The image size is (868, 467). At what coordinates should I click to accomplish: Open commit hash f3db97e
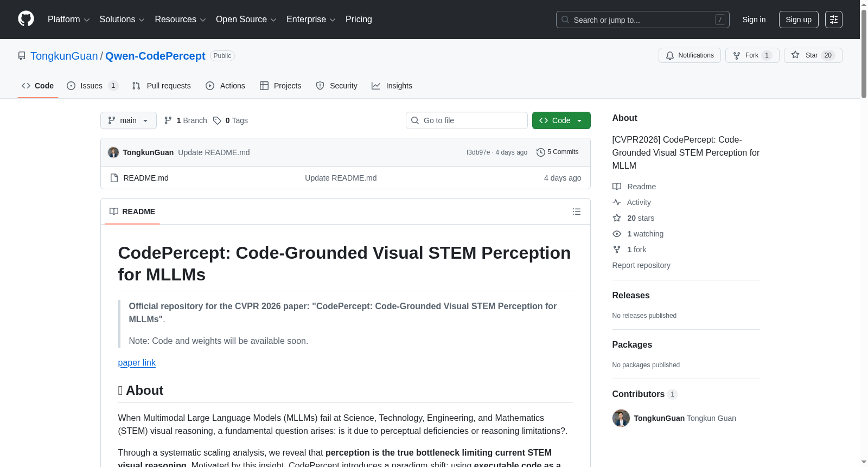pyautogui.click(x=478, y=152)
